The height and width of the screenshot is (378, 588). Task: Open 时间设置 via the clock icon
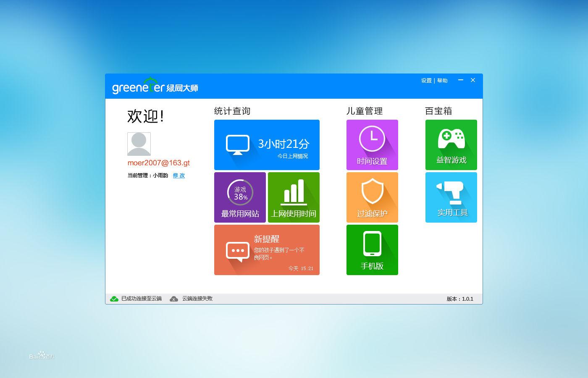[372, 138]
